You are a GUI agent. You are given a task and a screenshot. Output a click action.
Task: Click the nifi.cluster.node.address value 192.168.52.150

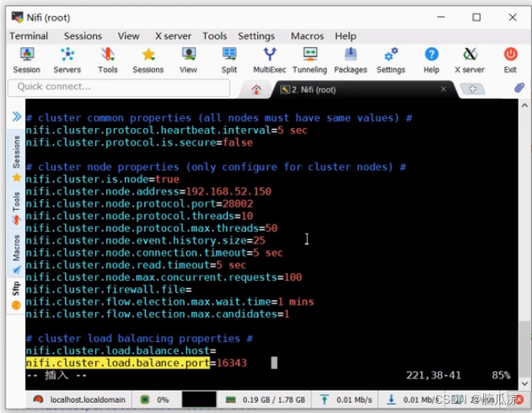coord(228,191)
